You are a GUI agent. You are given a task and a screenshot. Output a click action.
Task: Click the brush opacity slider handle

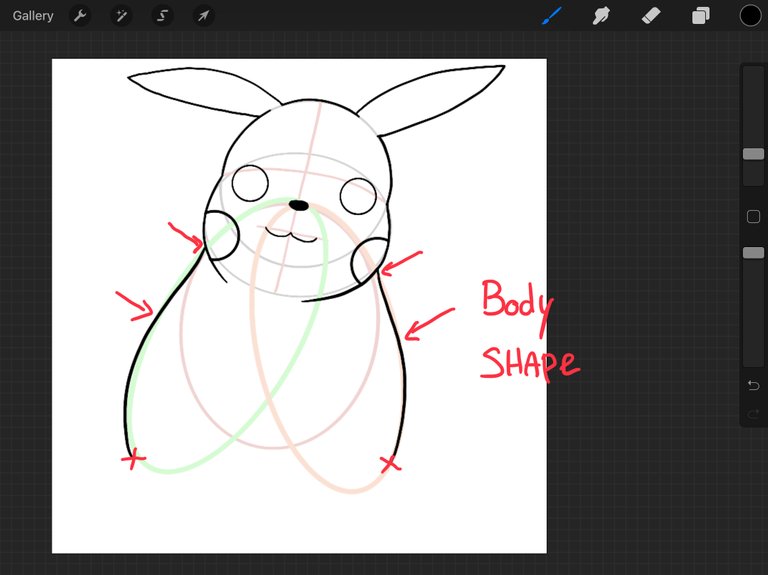[x=753, y=253]
